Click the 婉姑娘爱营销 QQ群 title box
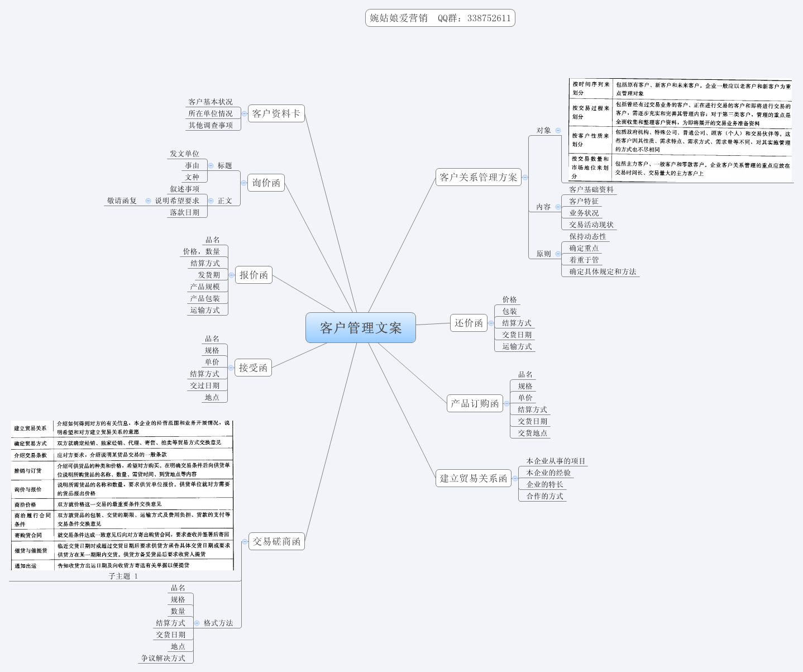Viewport: 803px width, 672px height. [x=440, y=18]
